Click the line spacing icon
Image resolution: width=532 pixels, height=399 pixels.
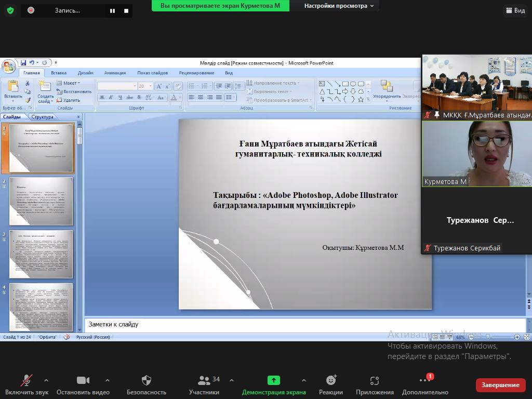click(x=239, y=86)
